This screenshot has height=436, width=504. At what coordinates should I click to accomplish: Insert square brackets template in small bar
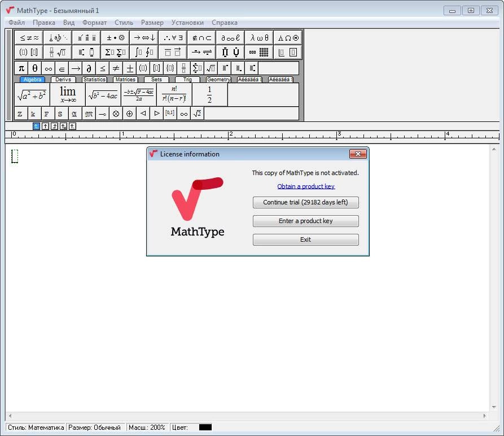[156, 68]
